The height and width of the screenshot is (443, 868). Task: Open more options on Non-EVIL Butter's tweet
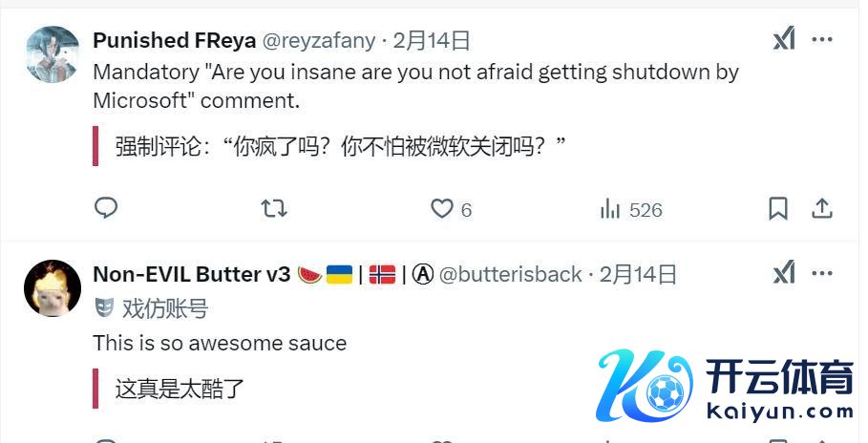pyautogui.click(x=822, y=274)
